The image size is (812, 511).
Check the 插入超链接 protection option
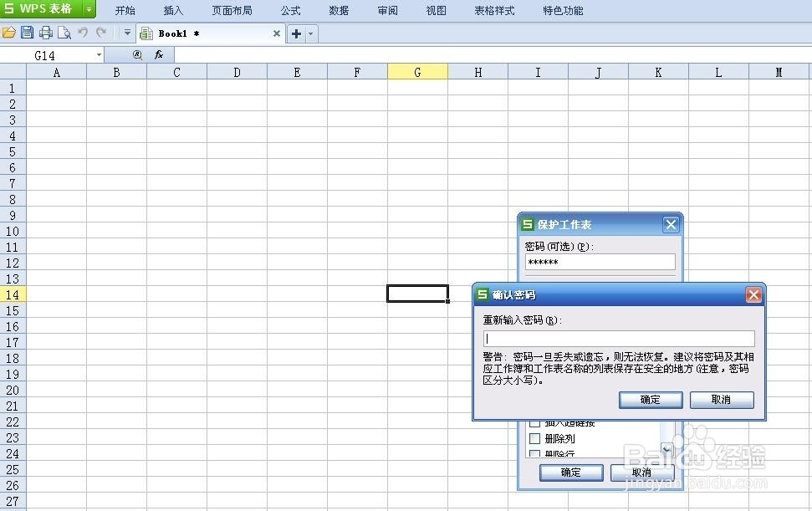click(534, 422)
